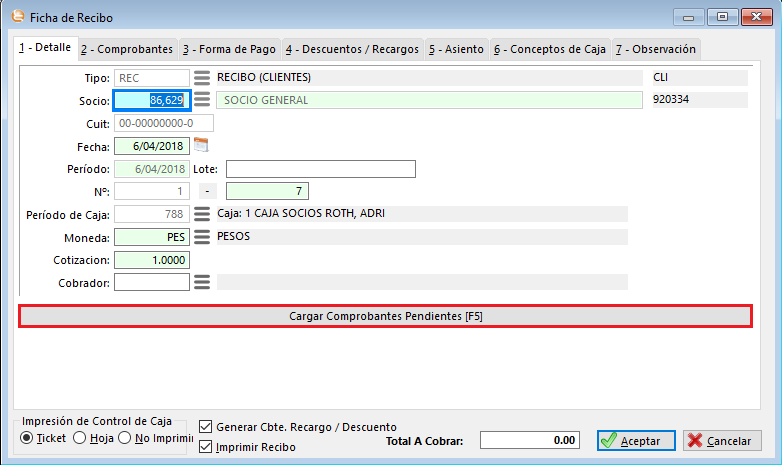This screenshot has height=465, width=782.
Task: Open the Forma de Pago tab
Action: 229,49
